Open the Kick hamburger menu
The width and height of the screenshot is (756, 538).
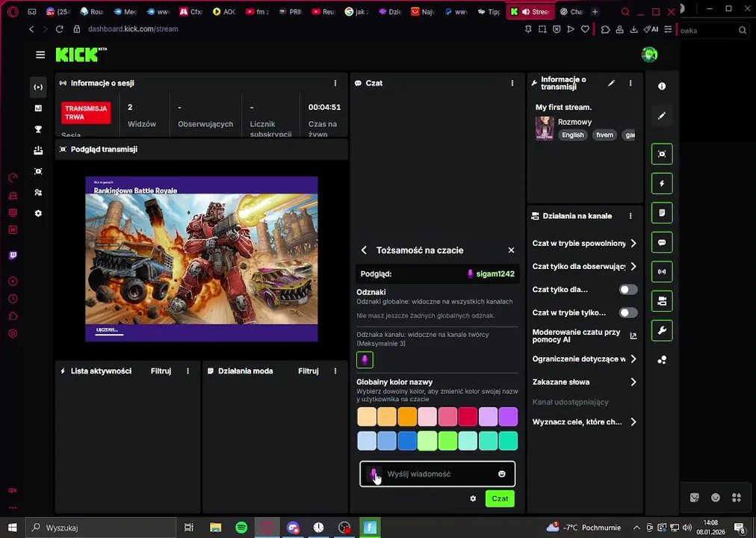tap(40, 55)
